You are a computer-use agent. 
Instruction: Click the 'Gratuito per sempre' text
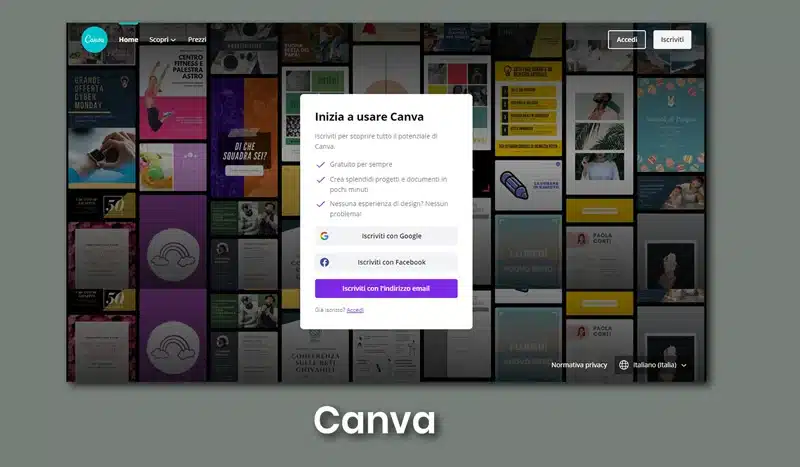(x=361, y=164)
